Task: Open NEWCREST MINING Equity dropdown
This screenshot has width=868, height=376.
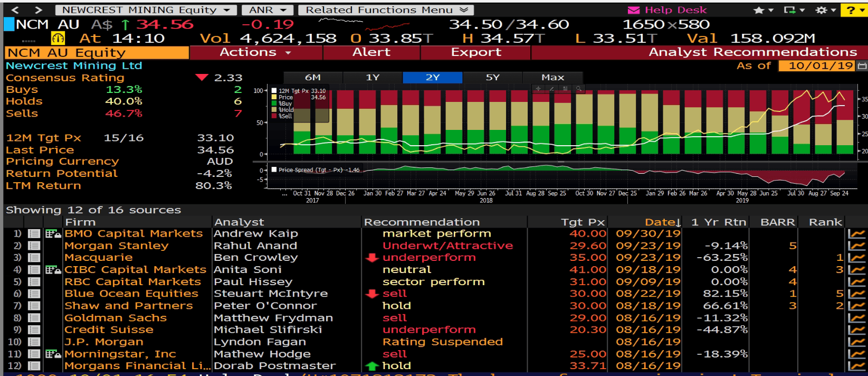Action: (x=146, y=10)
